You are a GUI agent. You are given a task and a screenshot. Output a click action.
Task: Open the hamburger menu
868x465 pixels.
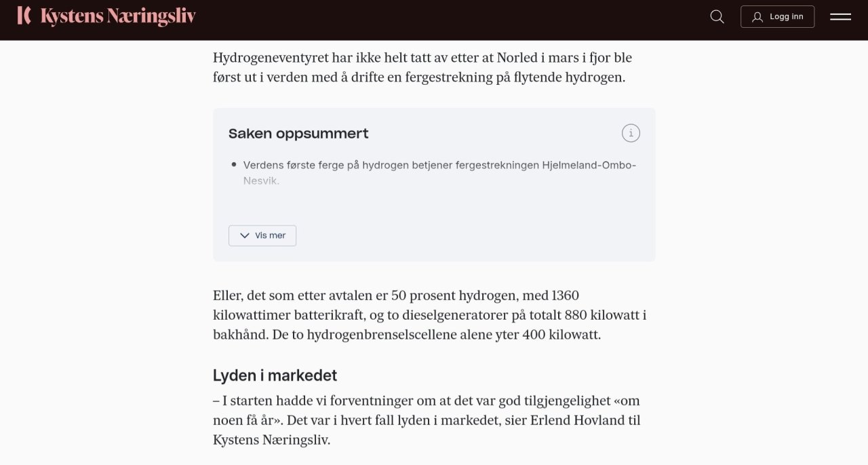point(840,17)
